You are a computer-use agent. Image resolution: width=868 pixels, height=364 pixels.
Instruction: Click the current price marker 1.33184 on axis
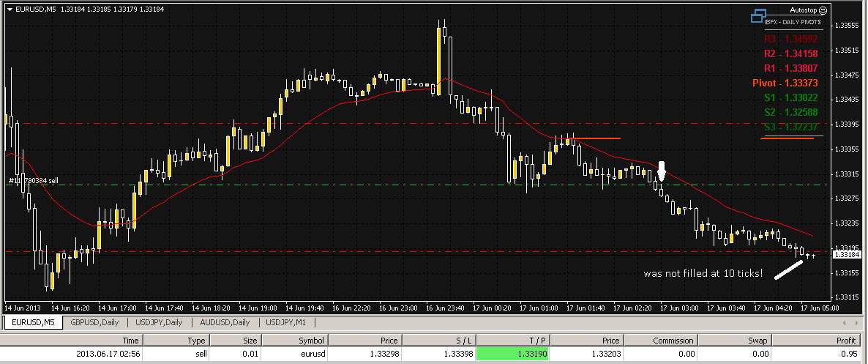pyautogui.click(x=845, y=254)
